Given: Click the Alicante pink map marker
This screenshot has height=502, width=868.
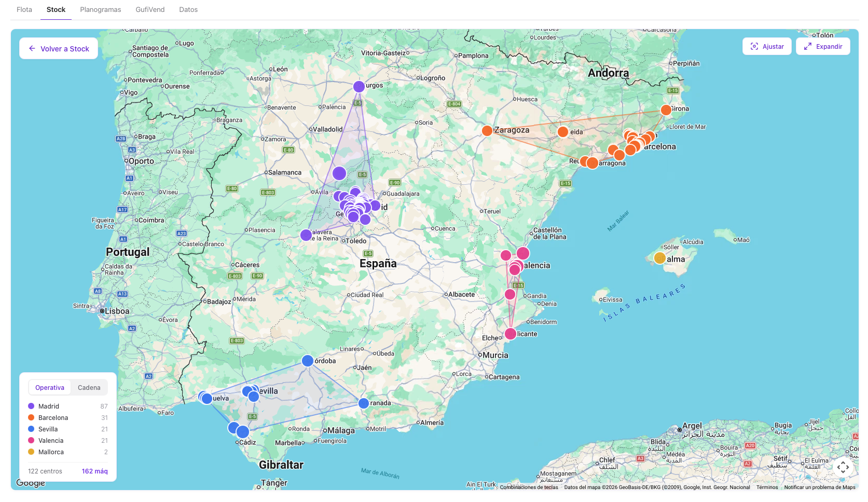Looking at the screenshot, I should [511, 333].
